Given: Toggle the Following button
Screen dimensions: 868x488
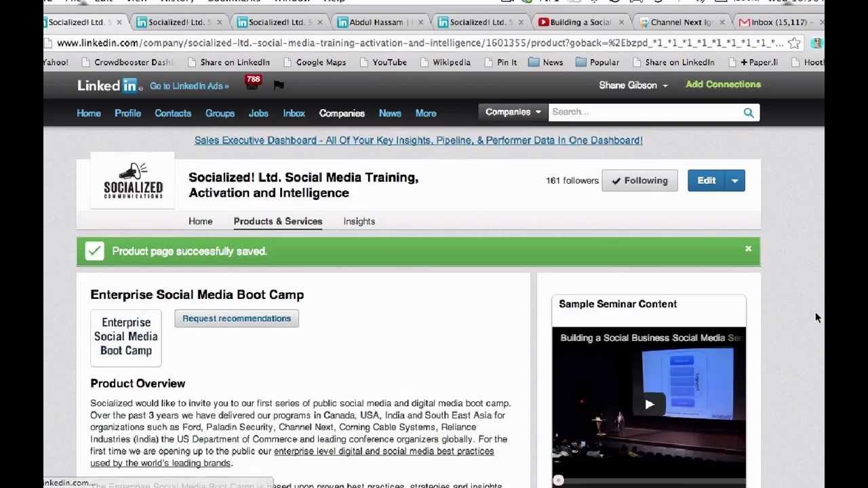Looking at the screenshot, I should 639,180.
